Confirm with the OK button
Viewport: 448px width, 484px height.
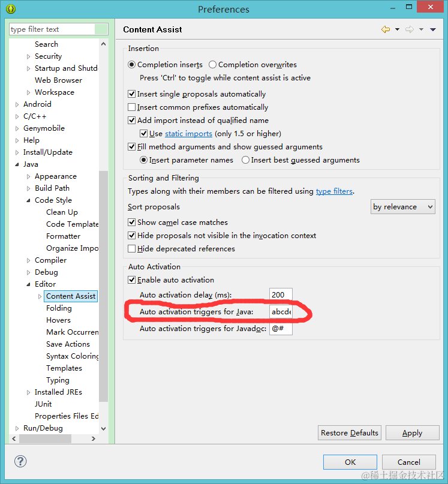pyautogui.click(x=350, y=462)
